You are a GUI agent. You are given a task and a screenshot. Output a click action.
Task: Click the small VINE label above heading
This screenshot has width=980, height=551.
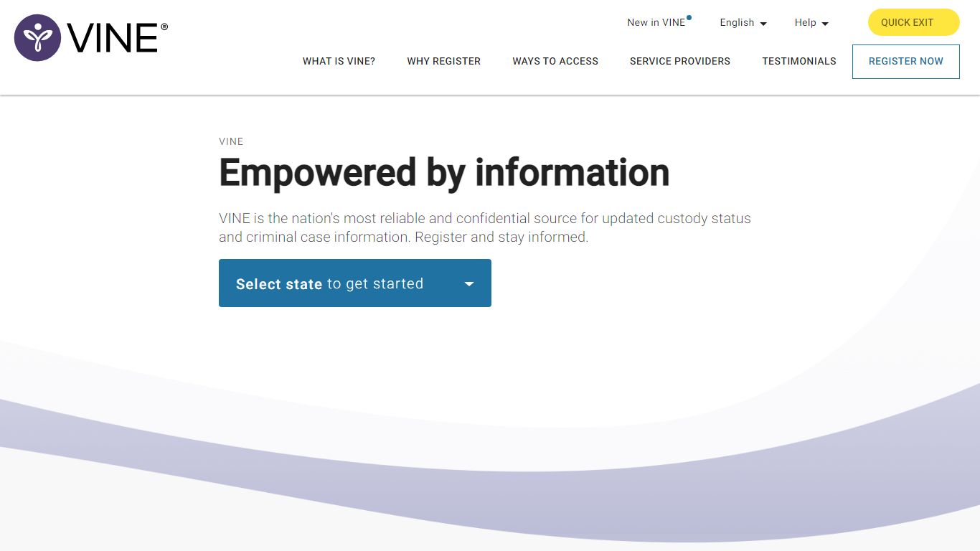pos(231,141)
